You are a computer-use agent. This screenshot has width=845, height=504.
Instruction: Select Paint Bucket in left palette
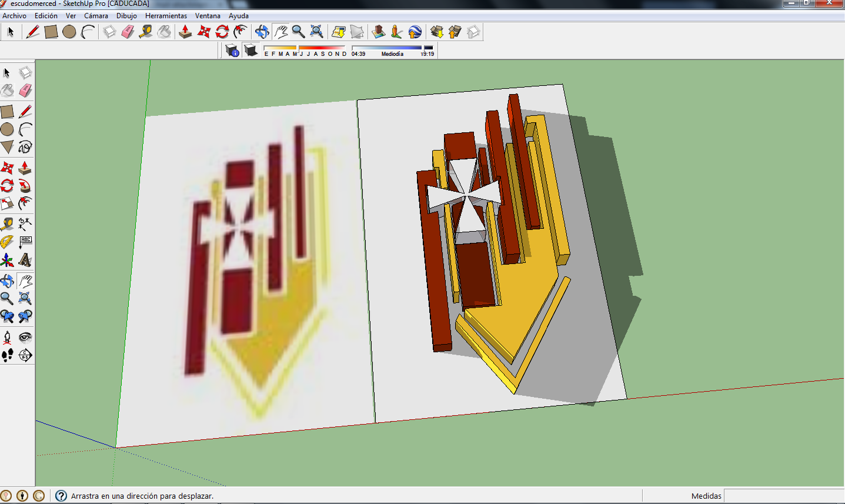(x=7, y=91)
